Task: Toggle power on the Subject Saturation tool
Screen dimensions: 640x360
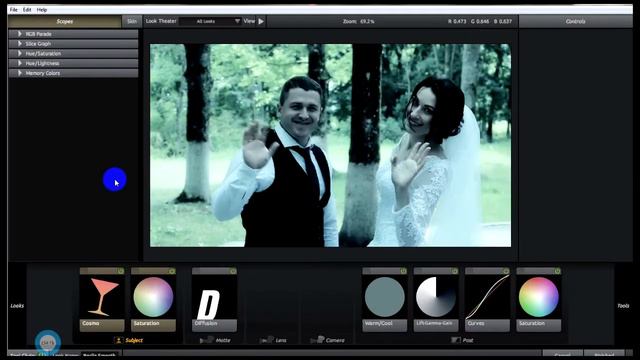Action: click(x=172, y=271)
